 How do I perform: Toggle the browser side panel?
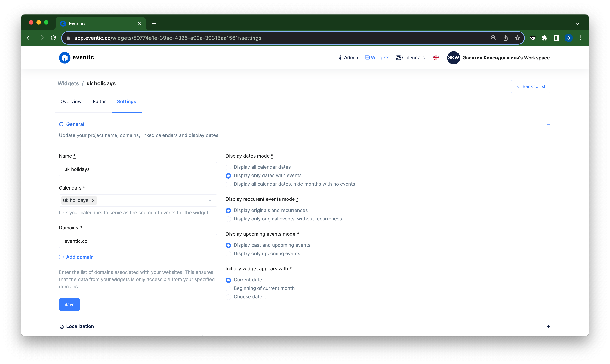[556, 38]
